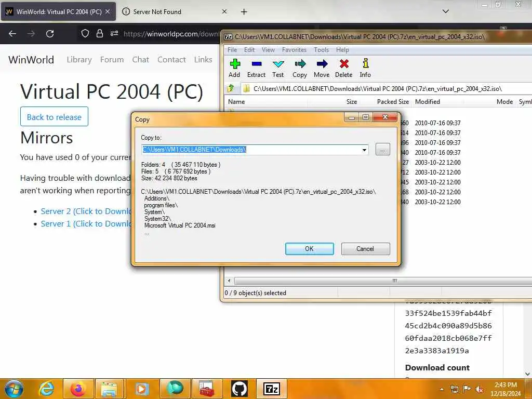Viewport: 532px width, 399px height.
Task: Confirm the copy with OK
Action: (310, 249)
